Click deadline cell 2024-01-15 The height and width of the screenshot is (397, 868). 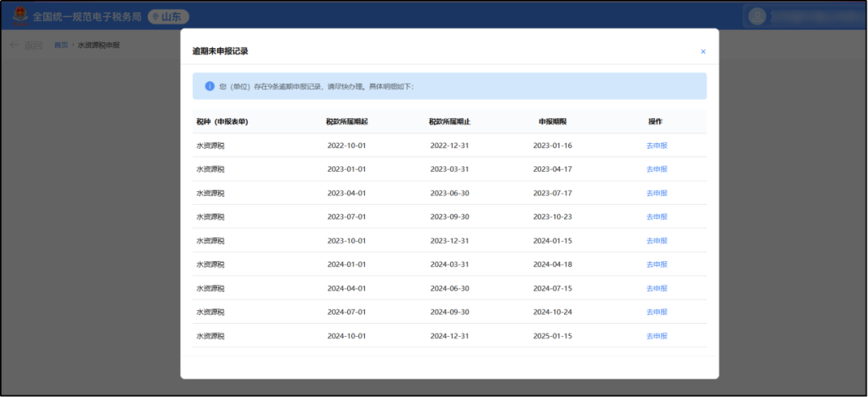[552, 241]
